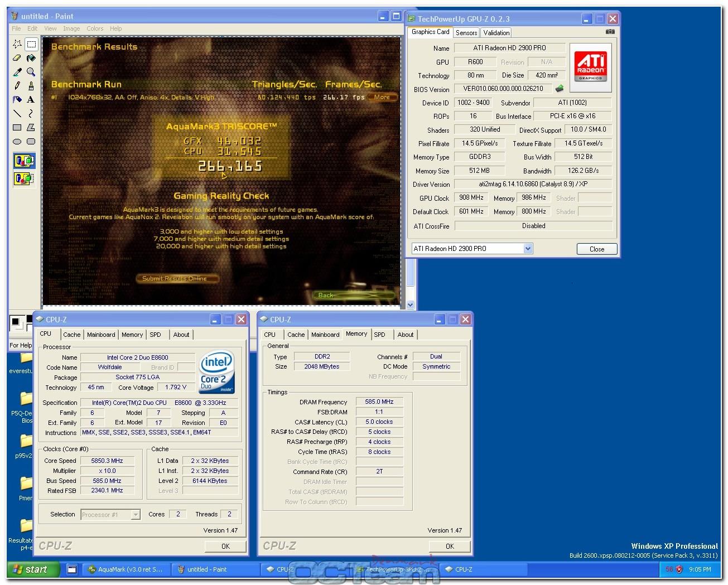728x585 pixels.
Task: Activate the Magnifier tool in Paint
Action: pyautogui.click(x=31, y=72)
